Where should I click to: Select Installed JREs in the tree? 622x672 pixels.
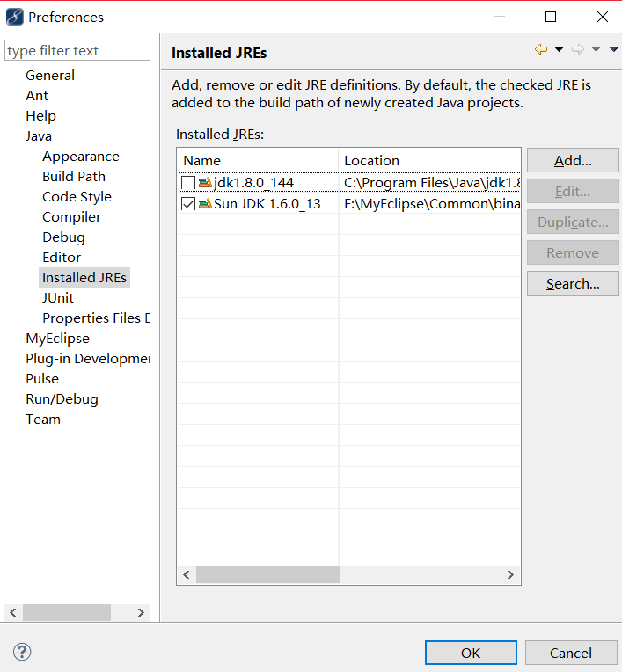tap(84, 278)
